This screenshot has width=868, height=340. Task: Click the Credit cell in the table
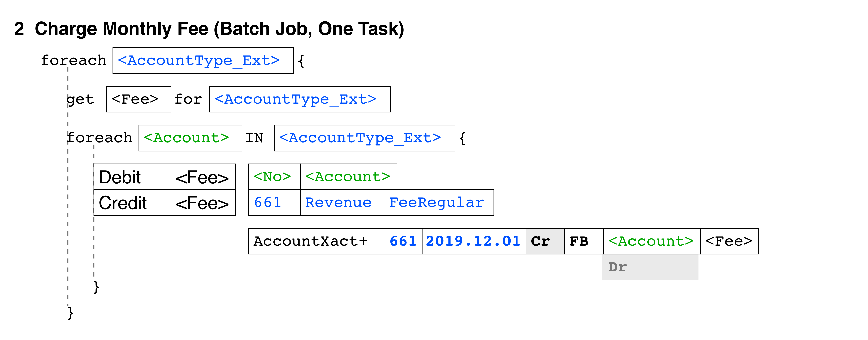pos(132,203)
